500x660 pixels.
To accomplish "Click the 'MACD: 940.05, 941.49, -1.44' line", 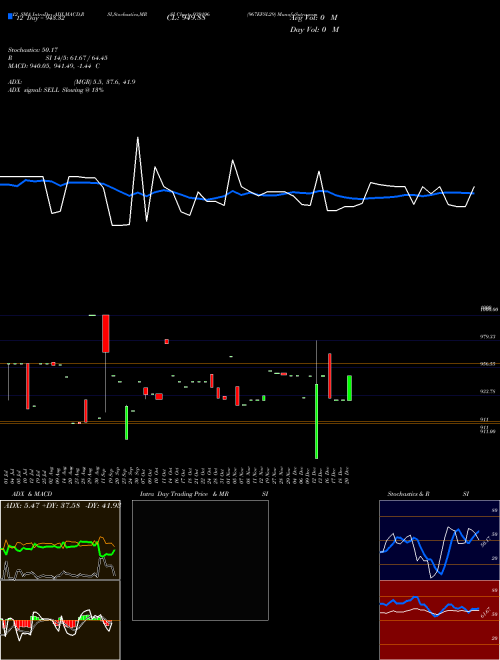I will [x=51, y=66].
